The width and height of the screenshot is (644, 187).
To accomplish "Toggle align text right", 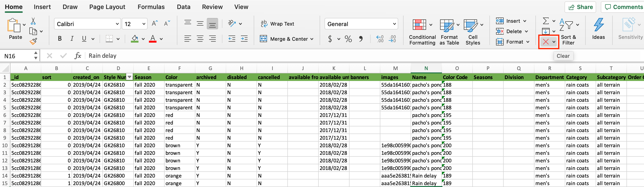I will tap(212, 39).
